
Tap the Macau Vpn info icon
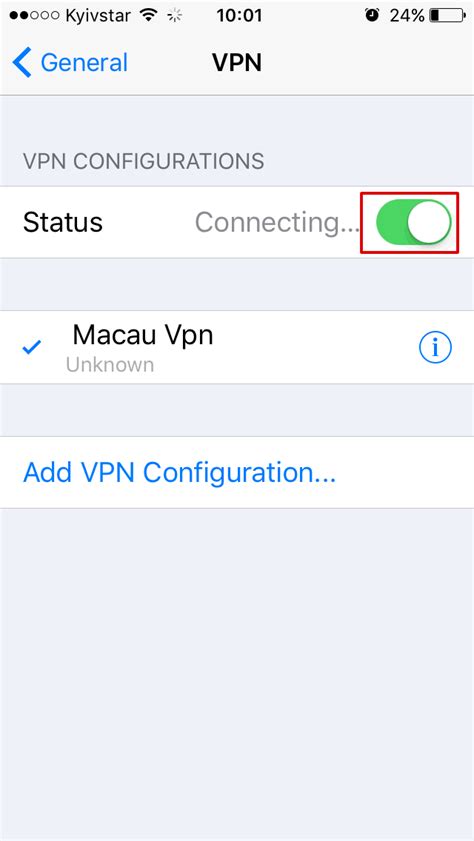tap(435, 348)
